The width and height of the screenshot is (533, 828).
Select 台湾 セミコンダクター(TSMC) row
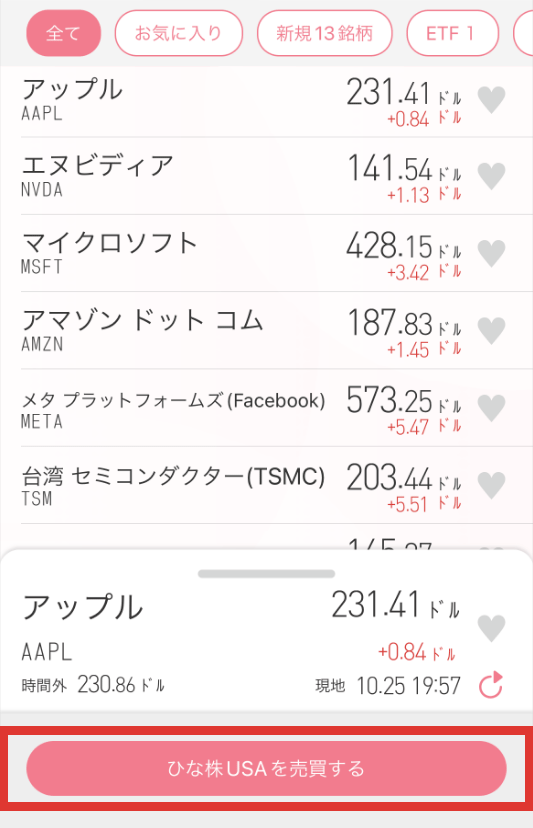(x=276, y=485)
